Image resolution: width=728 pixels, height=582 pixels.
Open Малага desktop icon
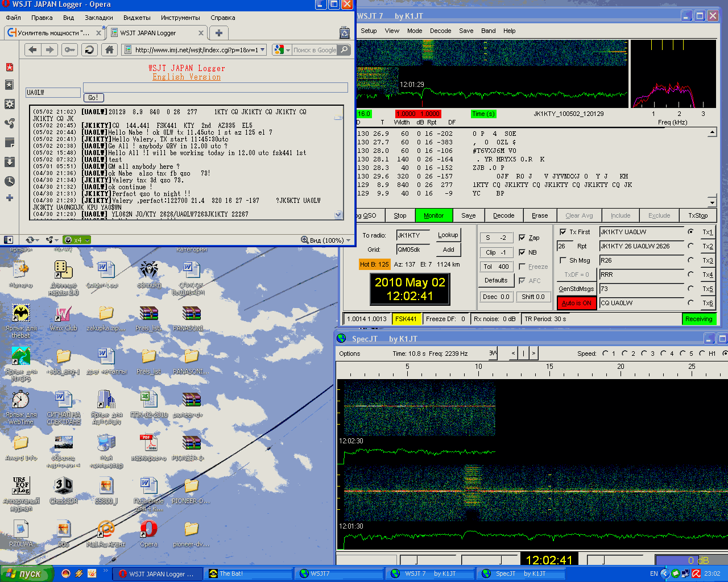[x=20, y=275]
